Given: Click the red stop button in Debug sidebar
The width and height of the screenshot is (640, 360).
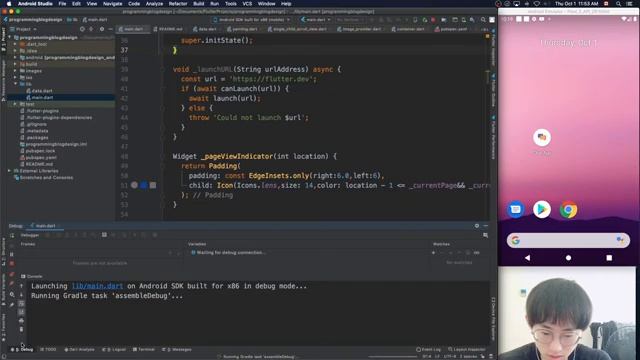Looking at the screenshot, I should coord(12,264).
